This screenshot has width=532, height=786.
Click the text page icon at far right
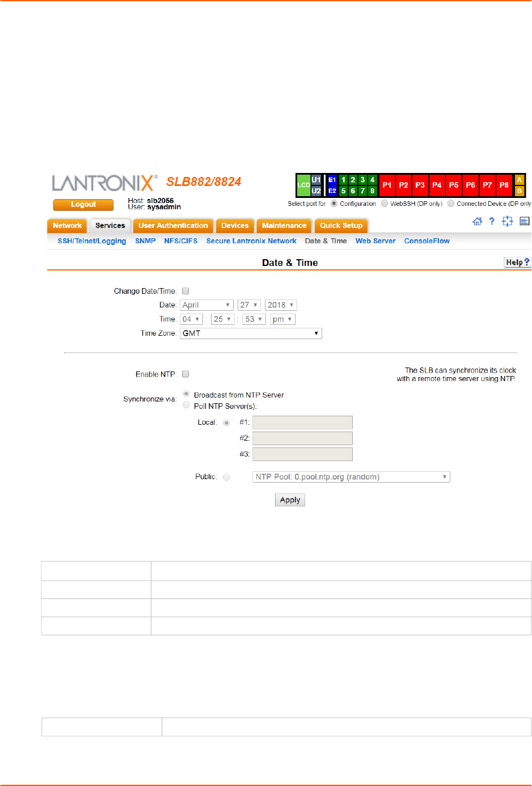click(525, 222)
